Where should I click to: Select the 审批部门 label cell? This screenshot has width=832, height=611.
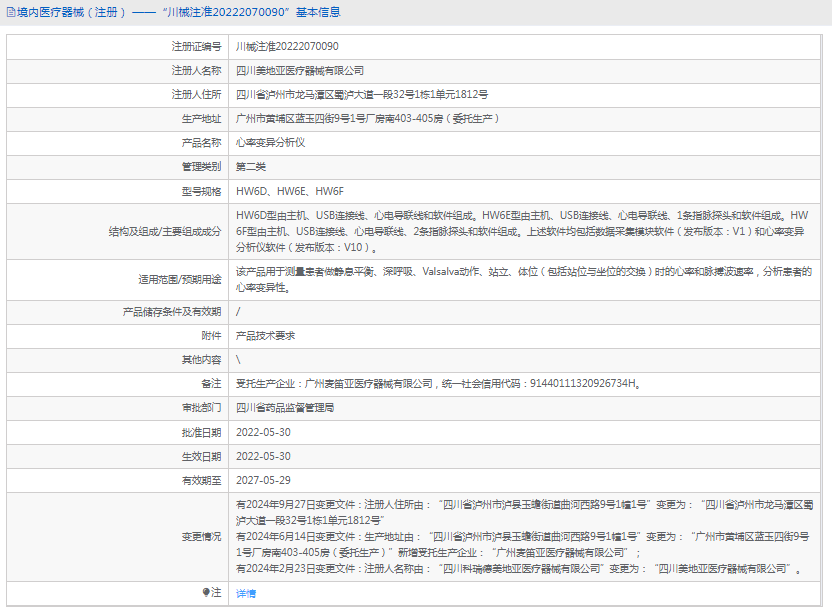coord(118,408)
